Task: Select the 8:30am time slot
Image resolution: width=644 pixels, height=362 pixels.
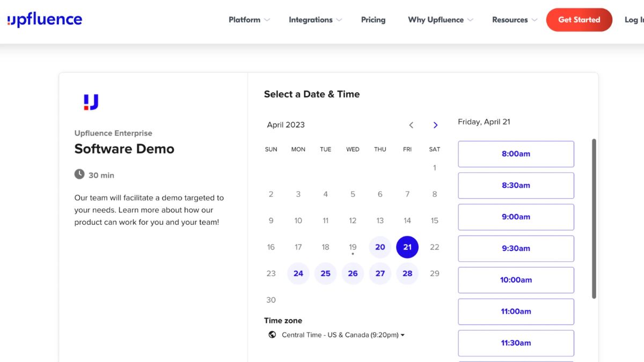Action: pos(516,186)
